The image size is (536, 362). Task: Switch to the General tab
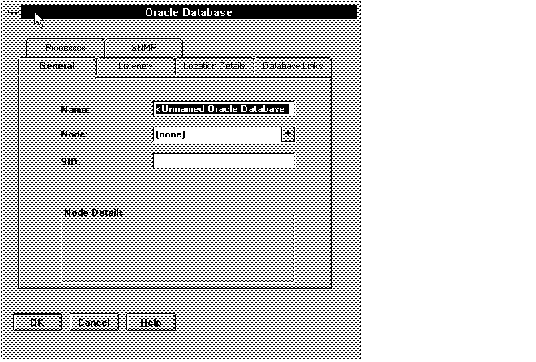click(57, 66)
